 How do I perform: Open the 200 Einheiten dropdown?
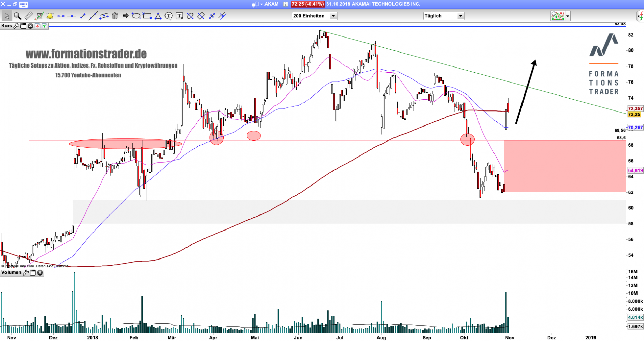point(333,16)
